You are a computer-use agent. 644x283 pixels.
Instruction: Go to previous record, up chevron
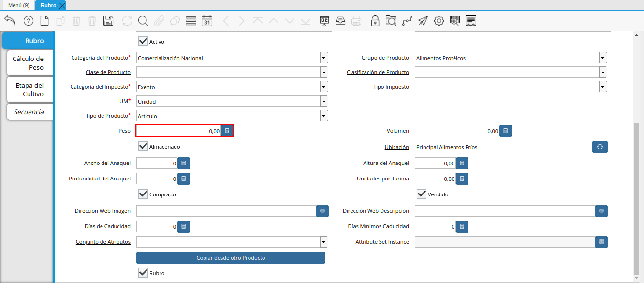274,21
